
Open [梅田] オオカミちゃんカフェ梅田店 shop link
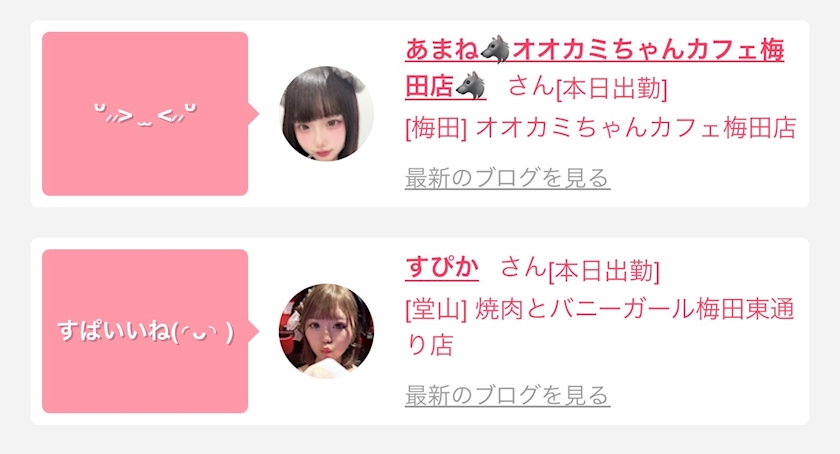pyautogui.click(x=601, y=128)
